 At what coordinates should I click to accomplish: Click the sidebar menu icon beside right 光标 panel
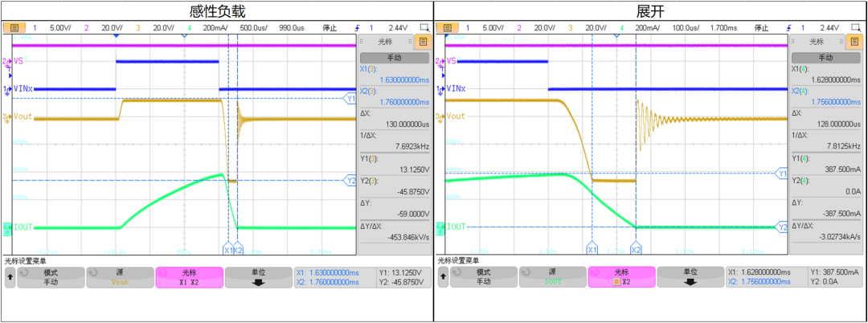pyautogui.click(x=856, y=42)
